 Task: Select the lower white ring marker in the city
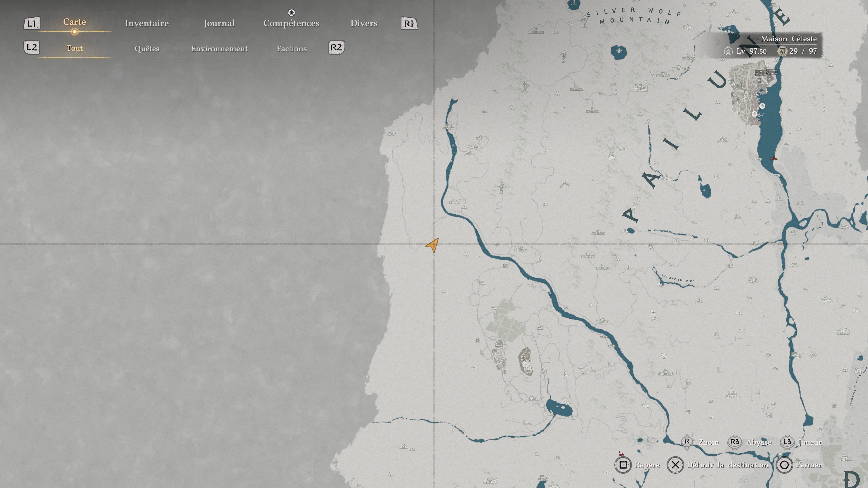755,114
